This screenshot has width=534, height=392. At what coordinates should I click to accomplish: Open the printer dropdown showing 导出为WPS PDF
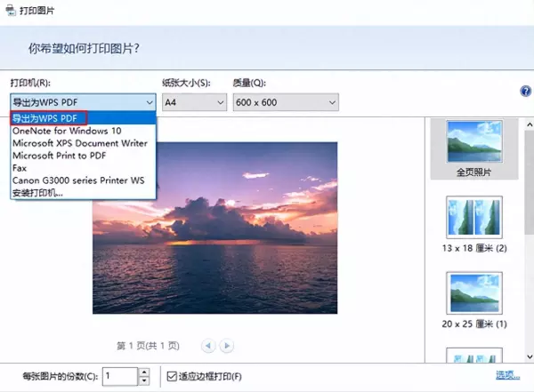83,102
